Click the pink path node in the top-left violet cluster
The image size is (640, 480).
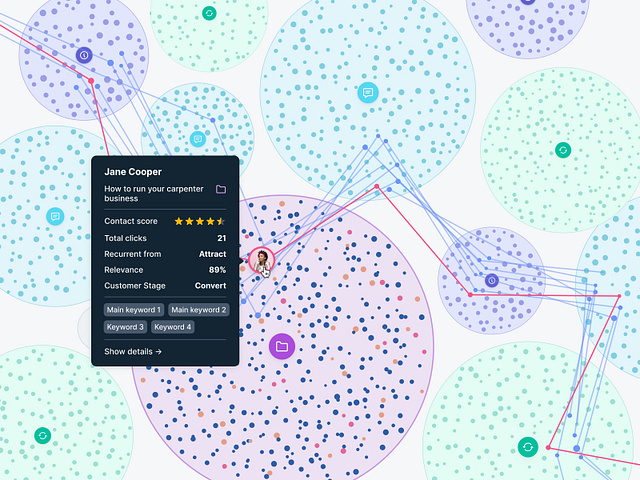[91, 81]
